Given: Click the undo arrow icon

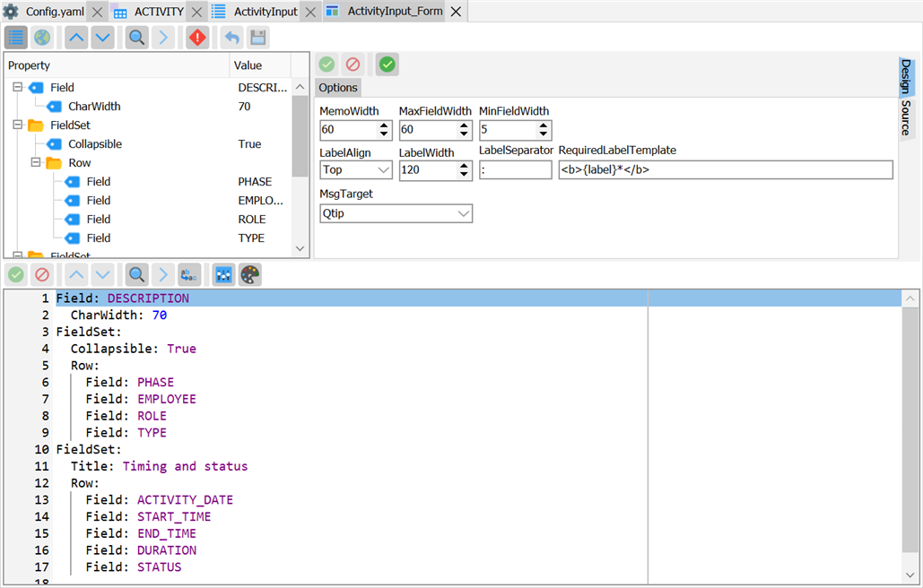Looking at the screenshot, I should pos(232,38).
